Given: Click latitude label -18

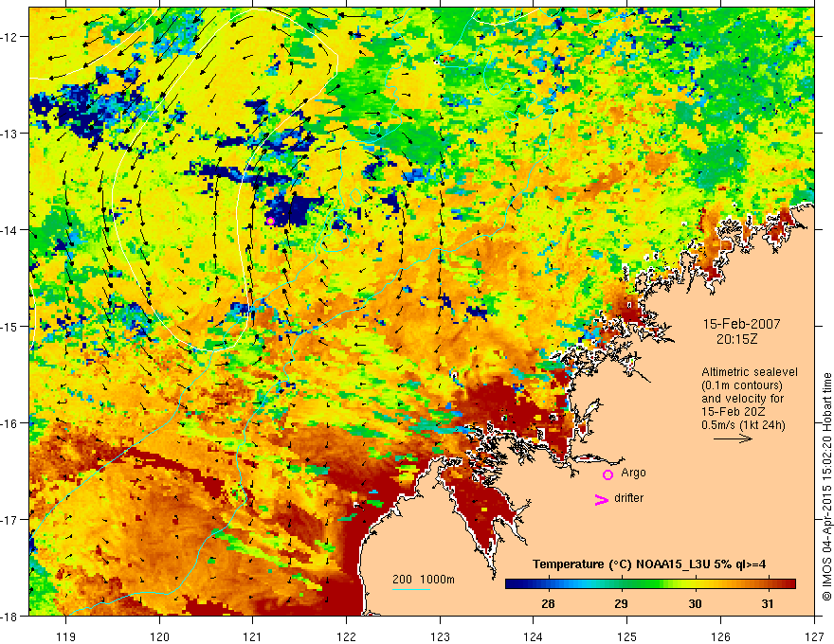Looking at the screenshot, I should (x=10, y=616).
